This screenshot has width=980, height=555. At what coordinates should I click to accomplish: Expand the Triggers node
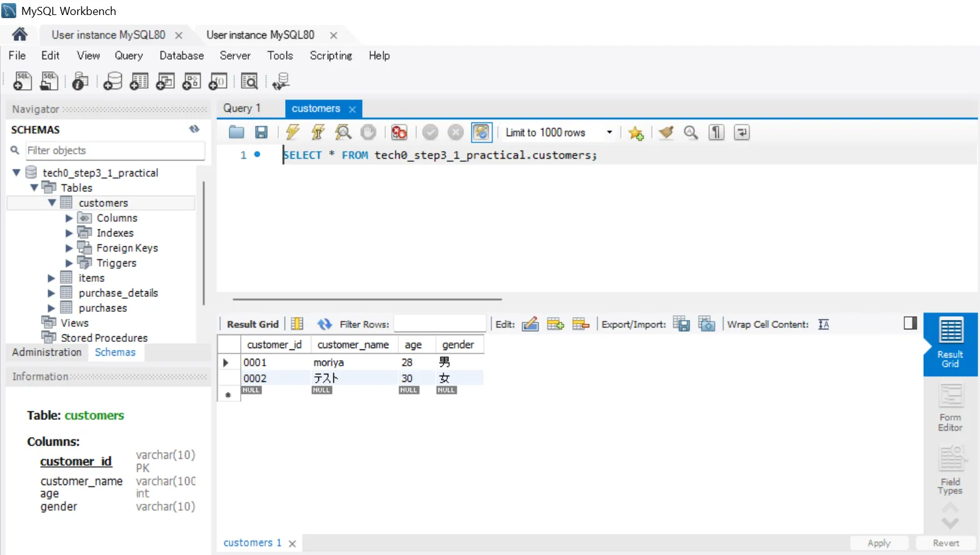[69, 263]
